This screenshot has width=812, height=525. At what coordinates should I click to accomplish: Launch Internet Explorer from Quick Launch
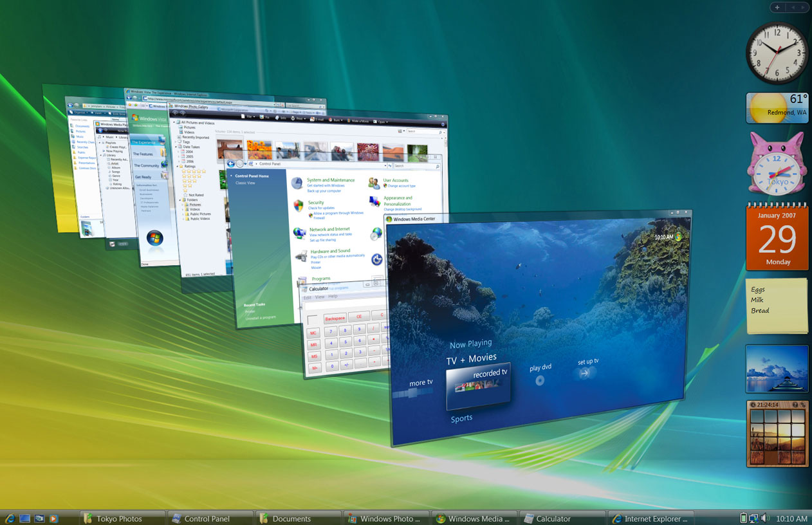point(10,519)
